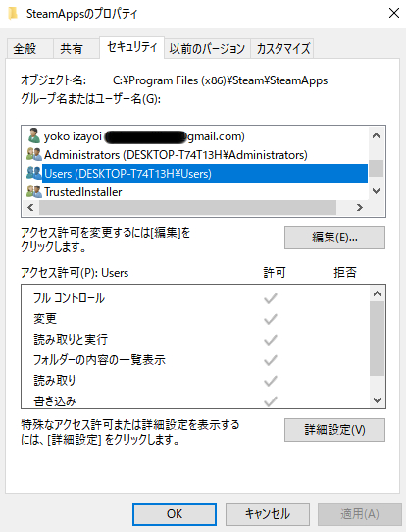Click allow checkmark for 書き込み
The width and height of the screenshot is (406, 532).
(x=271, y=401)
